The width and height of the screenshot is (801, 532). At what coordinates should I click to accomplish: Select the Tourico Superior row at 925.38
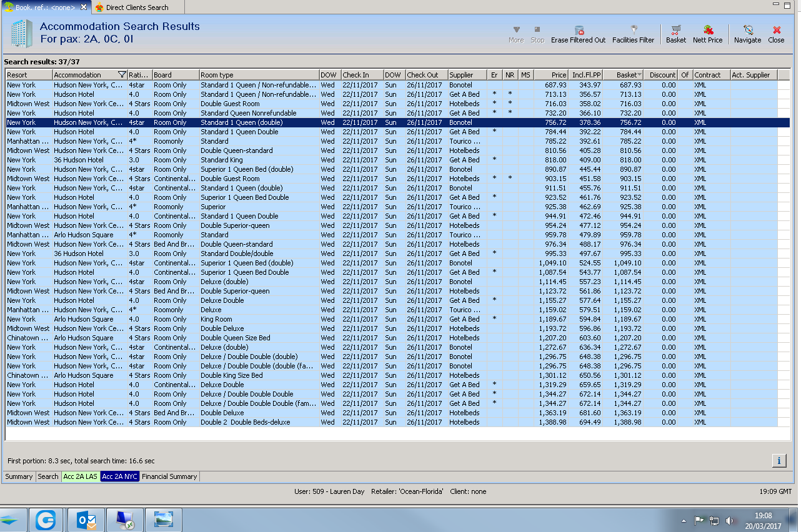(397, 207)
